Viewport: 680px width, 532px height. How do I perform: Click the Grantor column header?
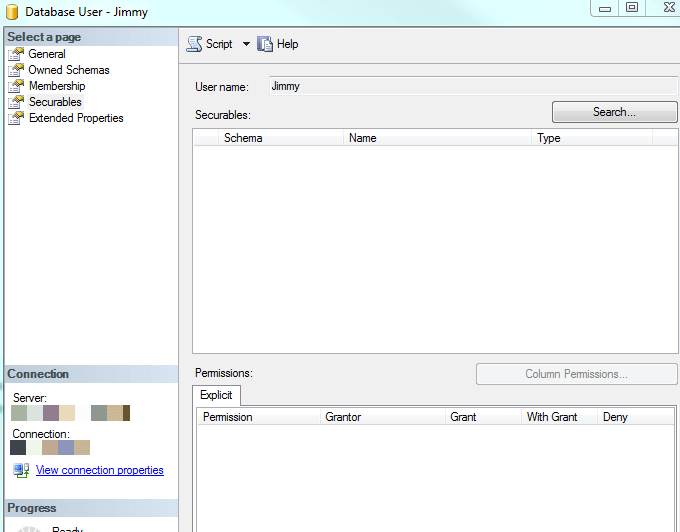coord(382,417)
